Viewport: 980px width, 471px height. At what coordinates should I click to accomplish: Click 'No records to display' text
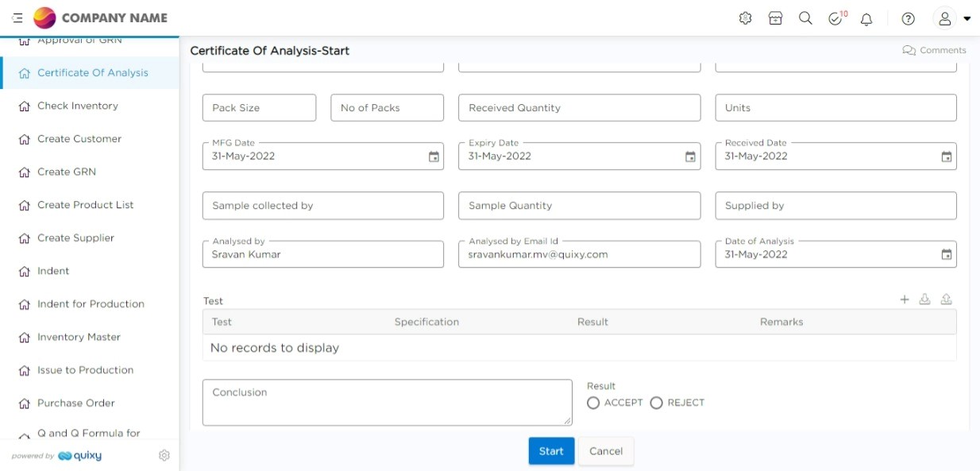tap(275, 348)
